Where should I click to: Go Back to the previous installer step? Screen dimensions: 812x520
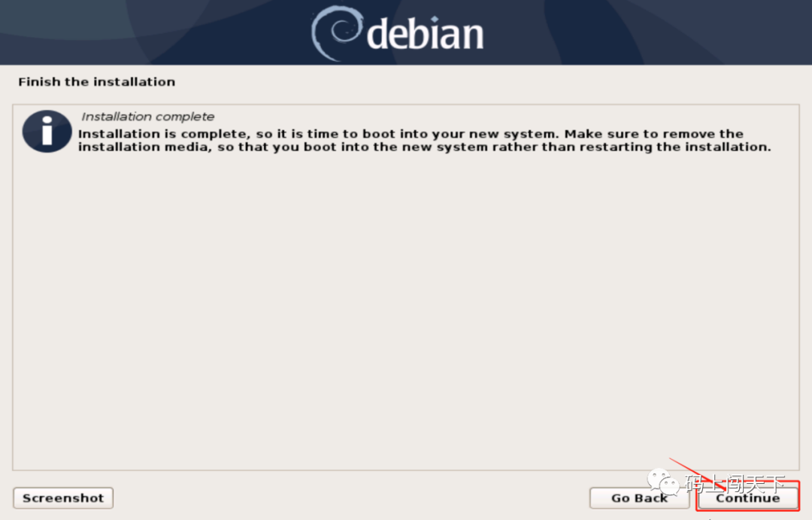tap(639, 497)
